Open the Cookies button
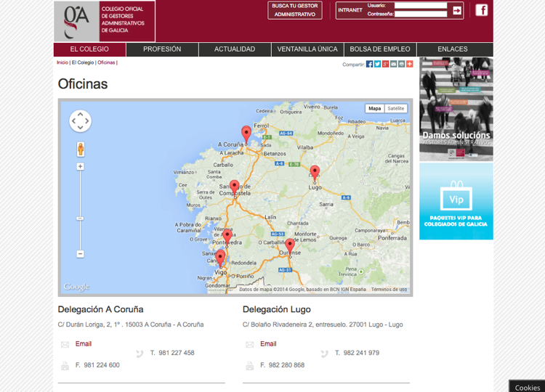The width and height of the screenshot is (545, 392). (527, 387)
